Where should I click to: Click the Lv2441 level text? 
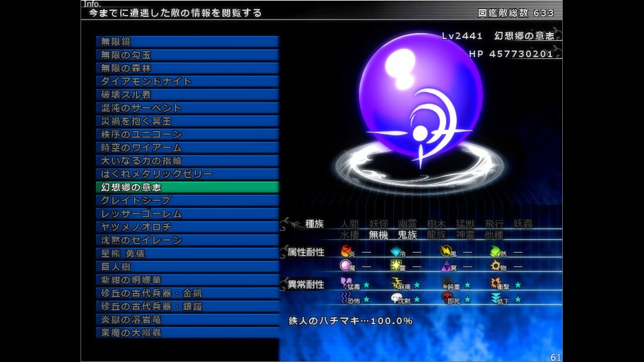click(x=462, y=36)
